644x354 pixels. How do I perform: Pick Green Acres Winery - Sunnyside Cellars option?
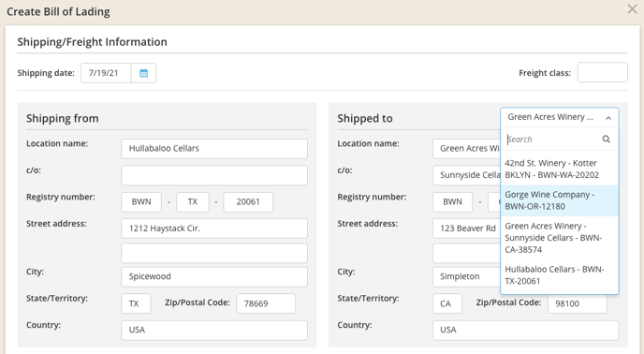[x=560, y=238]
